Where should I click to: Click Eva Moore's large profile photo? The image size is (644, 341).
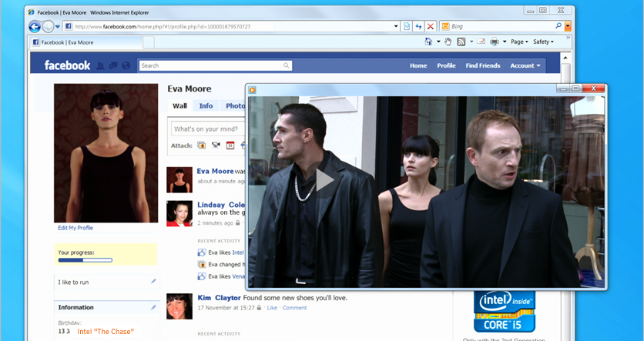(x=106, y=153)
